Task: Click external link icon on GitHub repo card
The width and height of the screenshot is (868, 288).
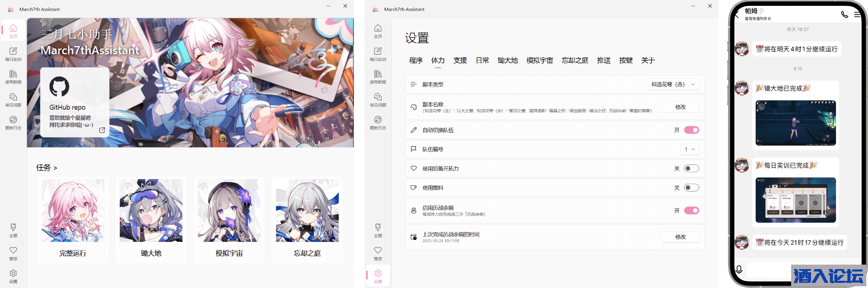Action: click(102, 130)
